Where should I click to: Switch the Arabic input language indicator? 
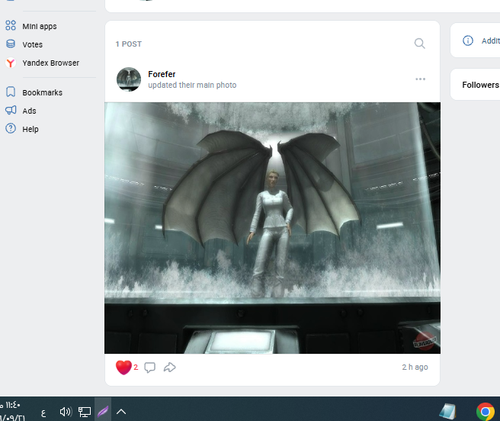pos(43,413)
